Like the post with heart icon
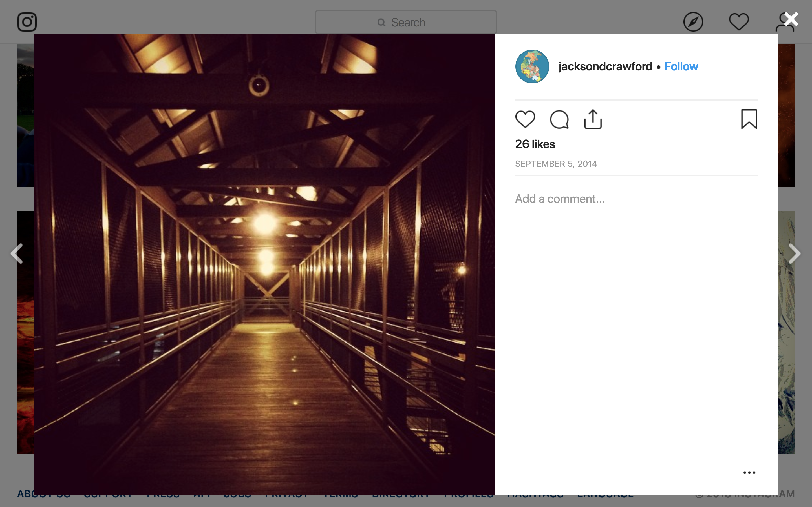Image resolution: width=812 pixels, height=507 pixels. (x=525, y=119)
